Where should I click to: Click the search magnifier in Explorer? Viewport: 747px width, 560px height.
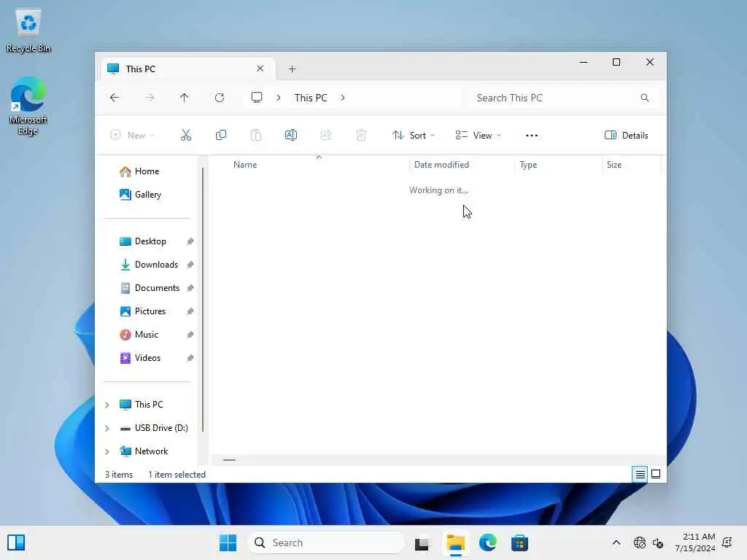coord(645,98)
